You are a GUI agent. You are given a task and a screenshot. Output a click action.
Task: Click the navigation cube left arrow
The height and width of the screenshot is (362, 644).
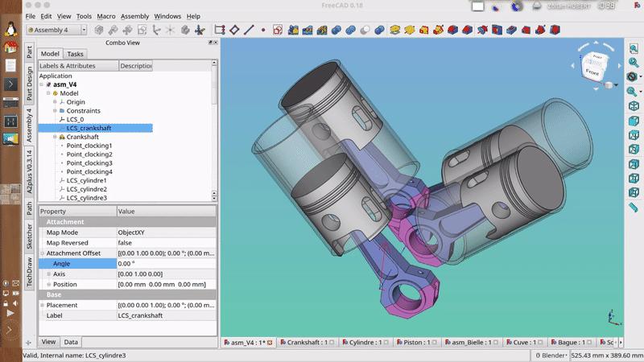pos(572,65)
